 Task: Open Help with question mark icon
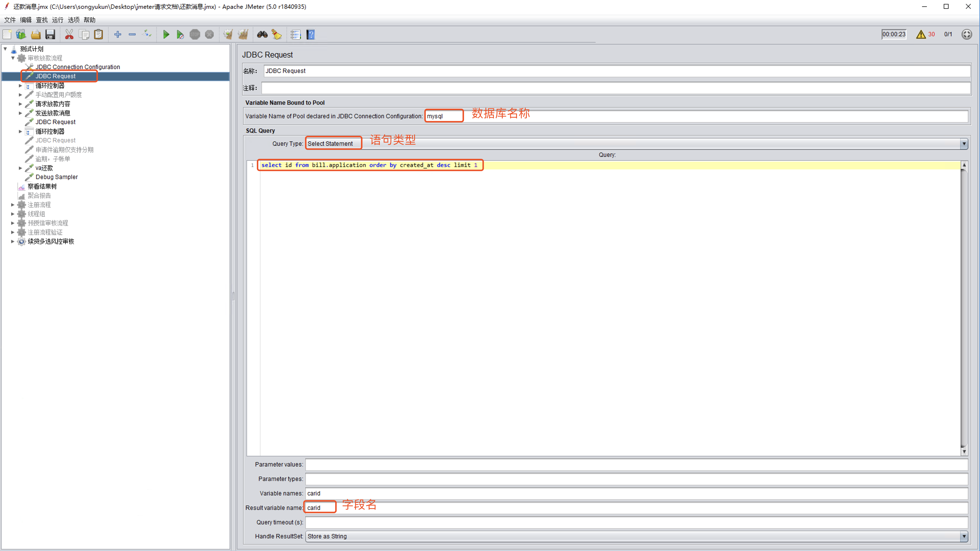pyautogui.click(x=310, y=35)
